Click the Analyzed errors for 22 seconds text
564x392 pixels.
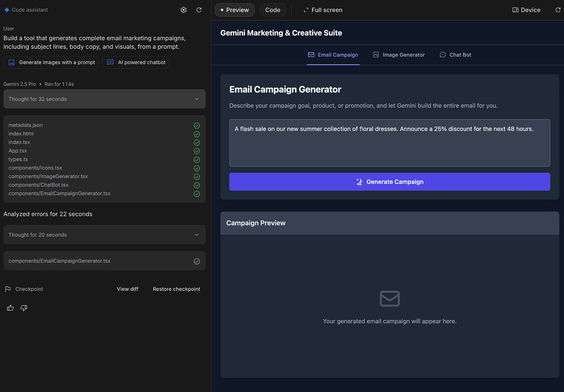click(x=48, y=214)
